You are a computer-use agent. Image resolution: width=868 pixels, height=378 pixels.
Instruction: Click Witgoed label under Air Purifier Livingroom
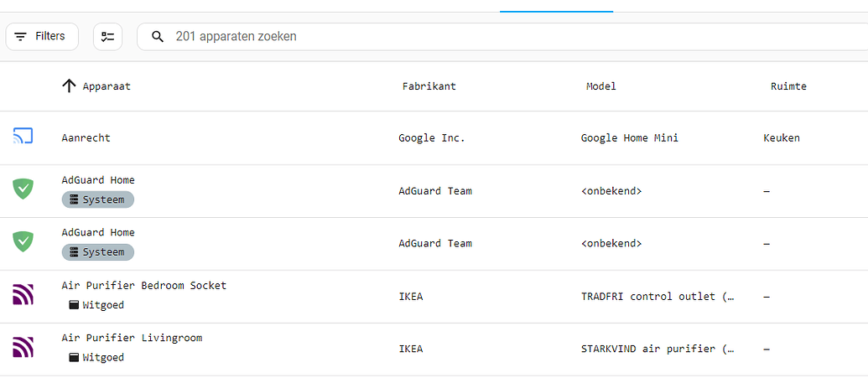coord(96,358)
